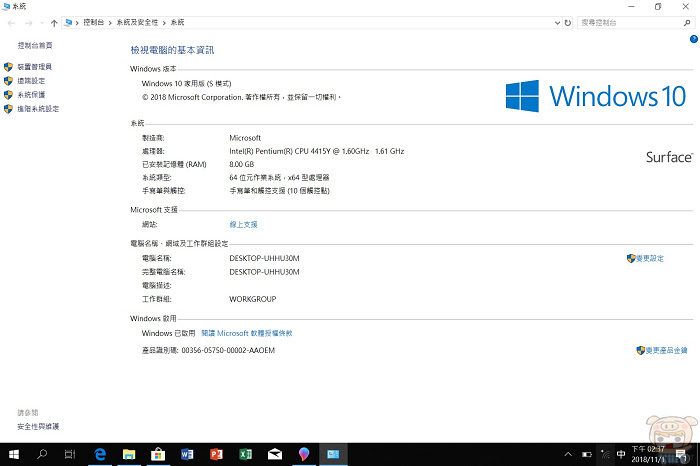Open the Windows Start menu

click(14, 454)
